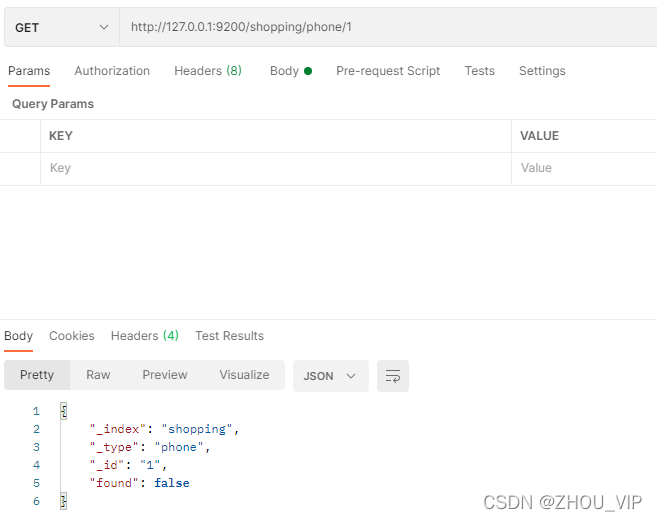This screenshot has height=521, width=657.
Task: Click the false value in response
Action: coord(172,483)
